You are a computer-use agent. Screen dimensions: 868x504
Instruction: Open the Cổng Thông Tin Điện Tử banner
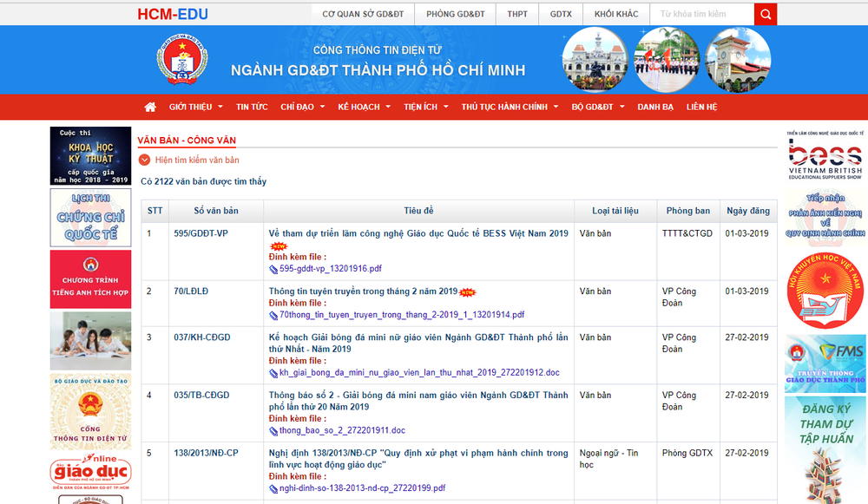91,412
